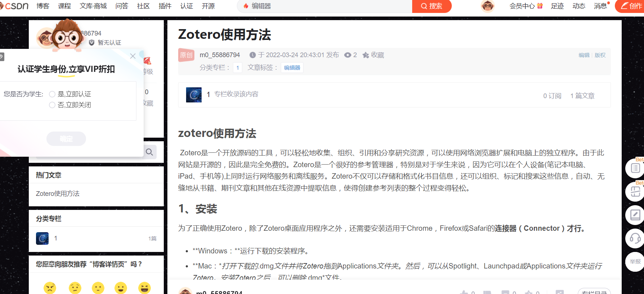Choose the smiling face rating emoji
Image resolution: width=644 pixels, height=294 pixels.
coord(121,288)
